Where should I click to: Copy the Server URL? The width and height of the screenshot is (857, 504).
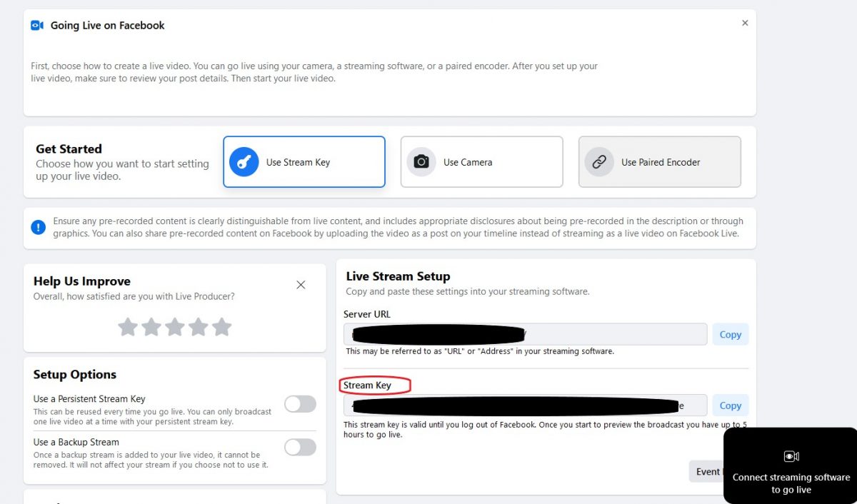[730, 333]
